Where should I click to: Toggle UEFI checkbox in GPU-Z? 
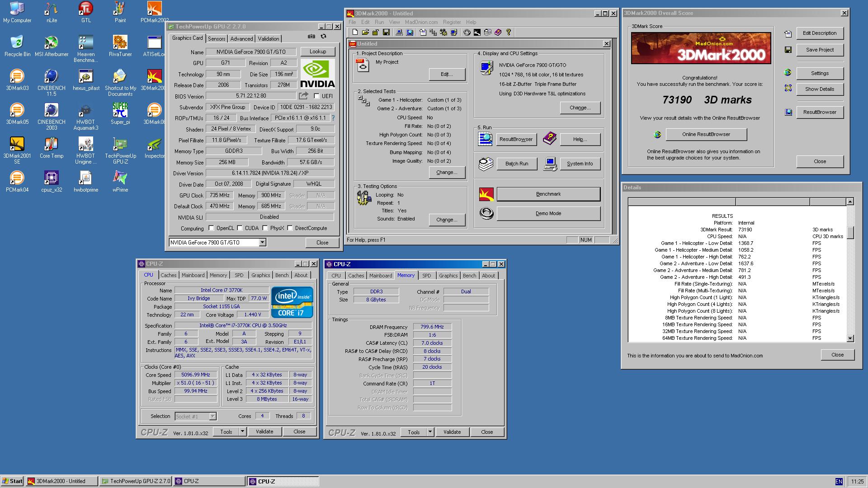pyautogui.click(x=316, y=96)
